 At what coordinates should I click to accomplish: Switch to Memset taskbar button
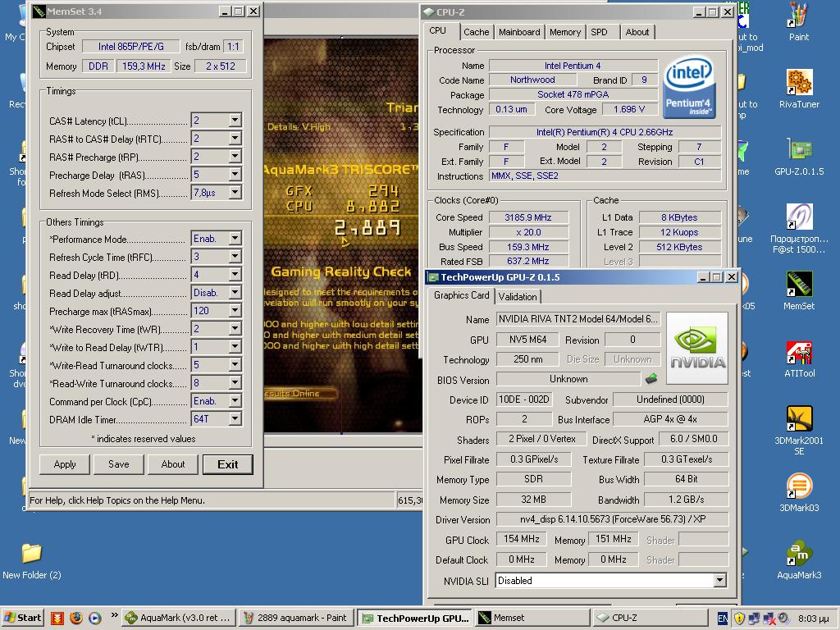[532, 618]
